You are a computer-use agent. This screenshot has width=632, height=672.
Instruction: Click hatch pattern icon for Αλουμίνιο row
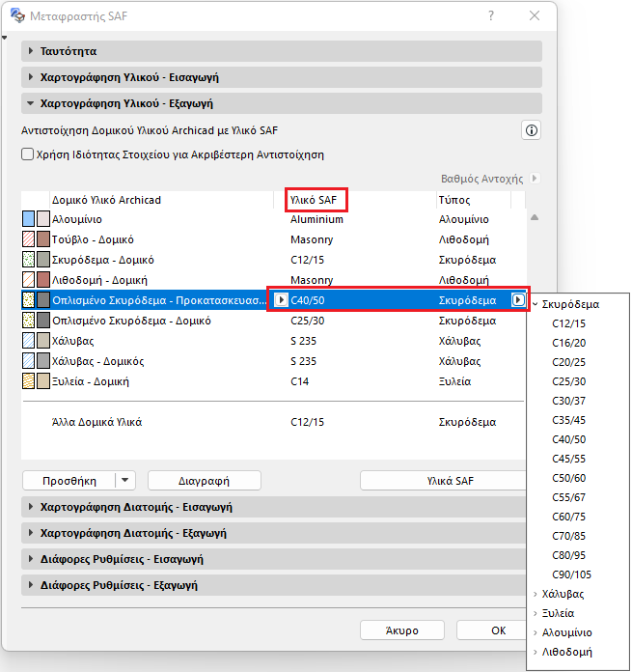(28, 219)
